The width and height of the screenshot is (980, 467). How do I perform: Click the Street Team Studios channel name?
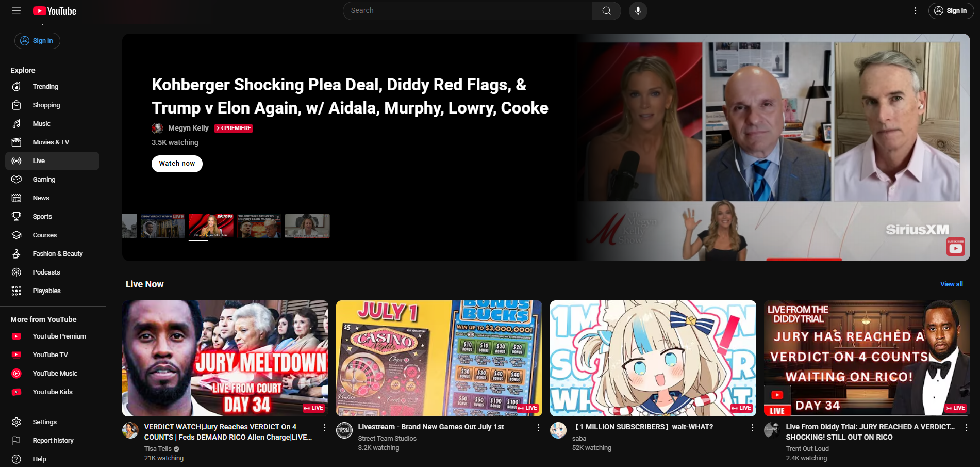387,439
